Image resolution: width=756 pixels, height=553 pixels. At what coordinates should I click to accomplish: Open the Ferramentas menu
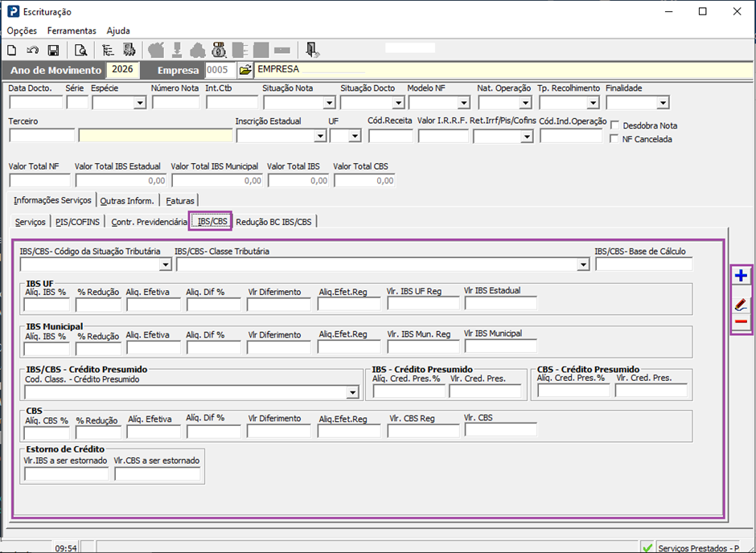pyautogui.click(x=72, y=31)
